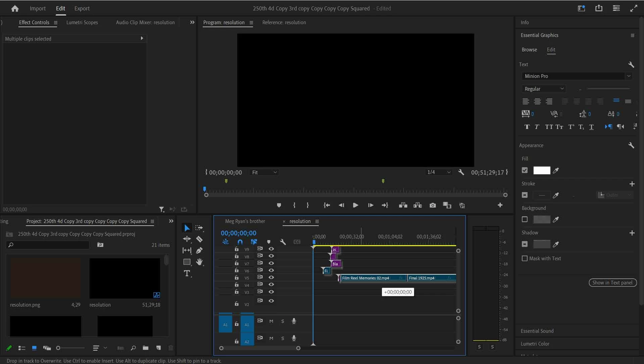Toggle the Fill checkbox

[525, 170]
